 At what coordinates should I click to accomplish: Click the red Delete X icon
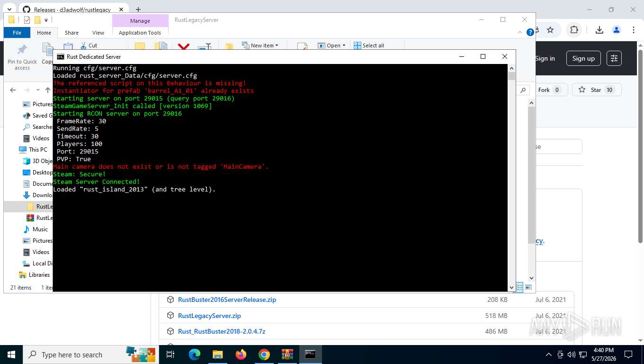click(x=184, y=46)
